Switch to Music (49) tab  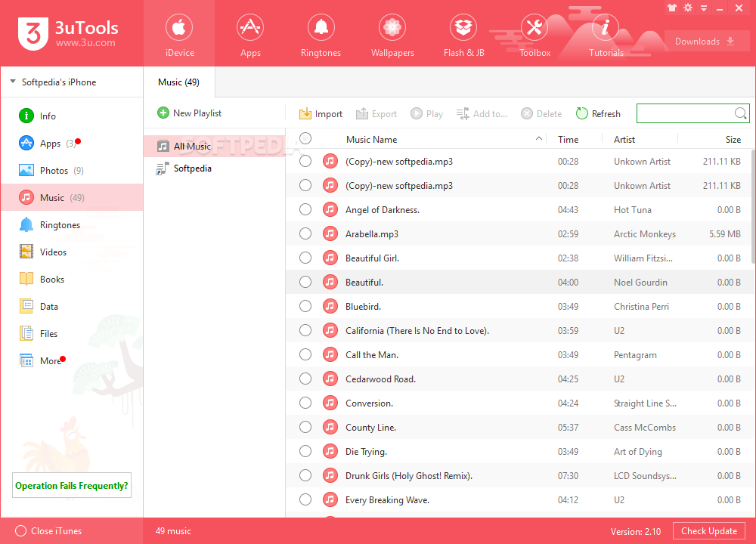point(179,82)
